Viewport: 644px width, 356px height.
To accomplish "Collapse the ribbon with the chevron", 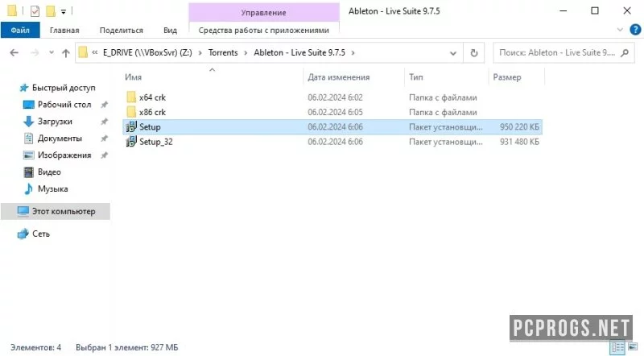I will 620,30.
